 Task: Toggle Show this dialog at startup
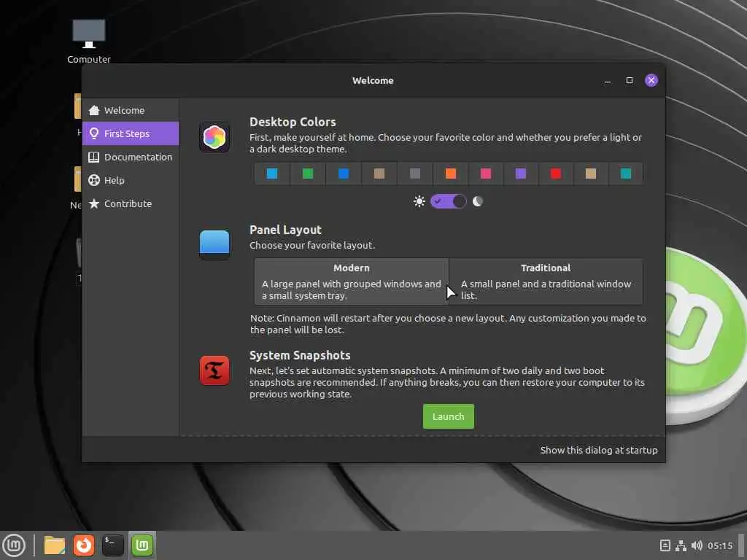pyautogui.click(x=599, y=450)
